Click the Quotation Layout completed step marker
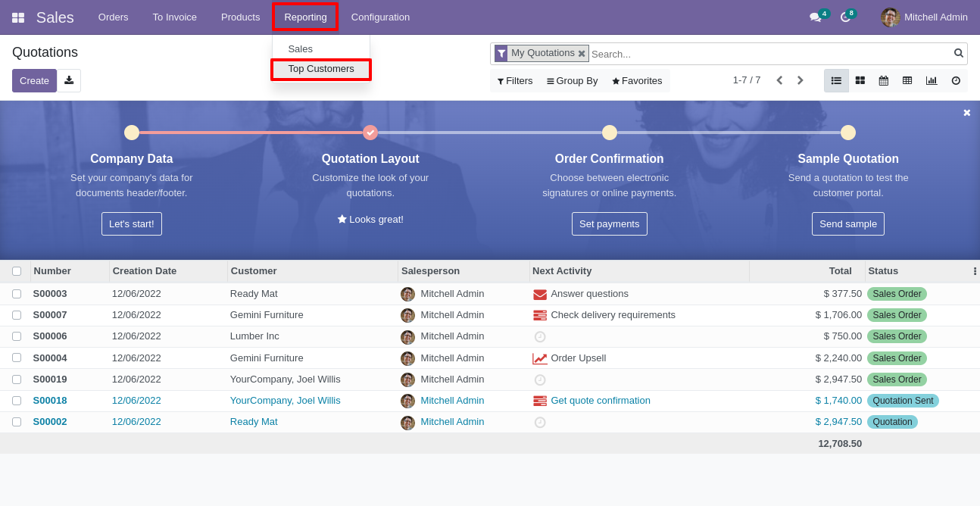980x506 pixels. (x=370, y=133)
